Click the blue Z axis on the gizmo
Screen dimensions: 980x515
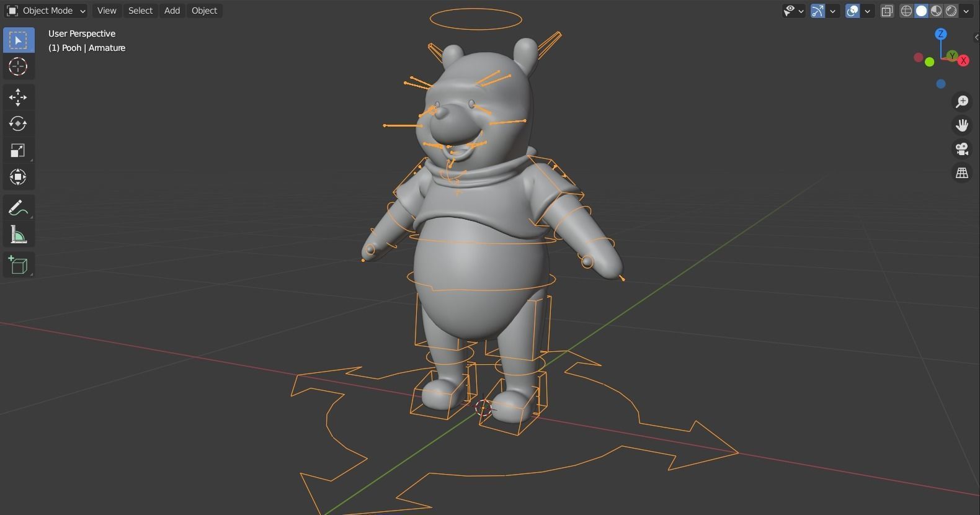click(941, 34)
